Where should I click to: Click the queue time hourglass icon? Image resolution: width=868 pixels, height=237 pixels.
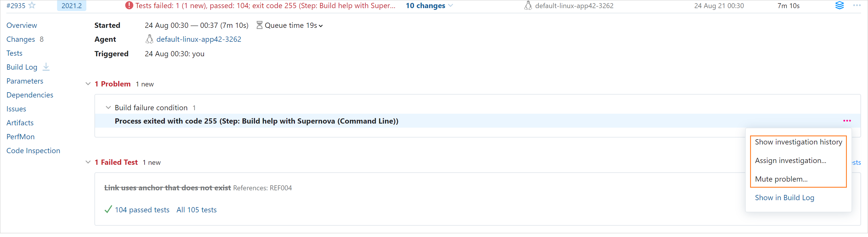(259, 25)
